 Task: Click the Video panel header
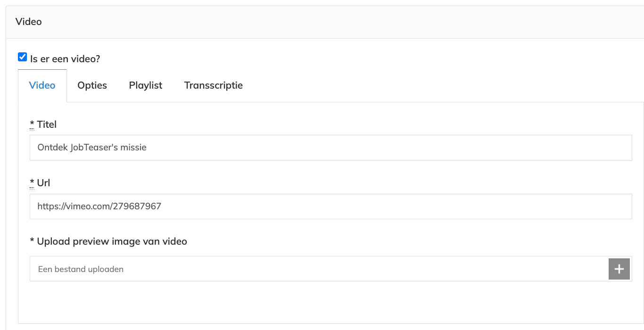click(x=325, y=22)
